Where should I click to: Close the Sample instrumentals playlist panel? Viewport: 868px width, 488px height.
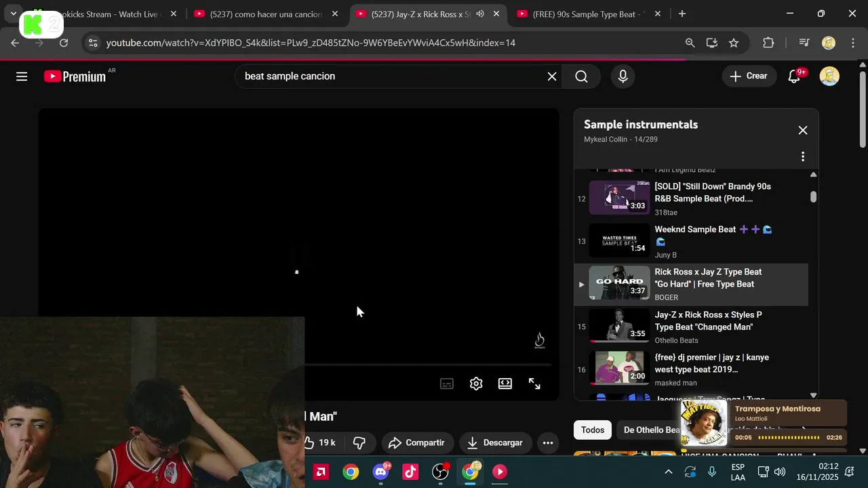click(x=803, y=130)
